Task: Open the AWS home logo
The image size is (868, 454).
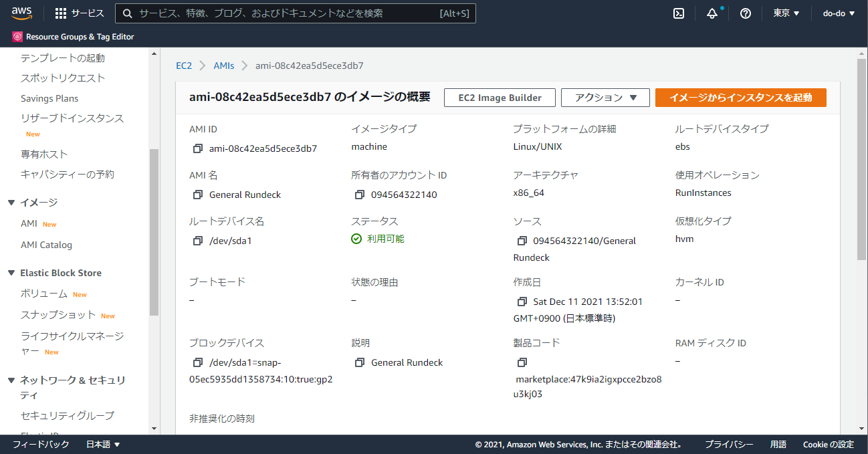Action: click(21, 13)
